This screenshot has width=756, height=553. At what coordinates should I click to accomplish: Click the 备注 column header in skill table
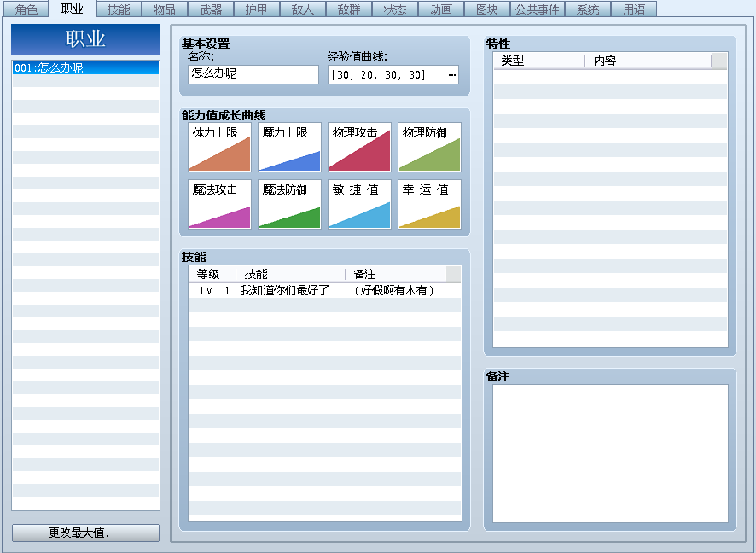(395, 274)
